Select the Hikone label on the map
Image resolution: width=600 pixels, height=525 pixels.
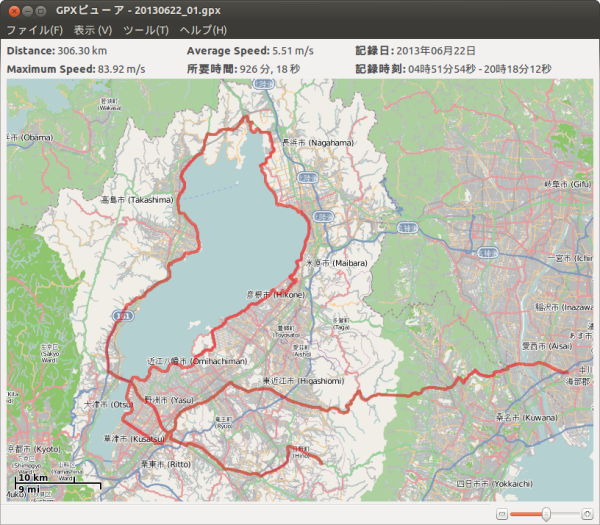[276, 296]
